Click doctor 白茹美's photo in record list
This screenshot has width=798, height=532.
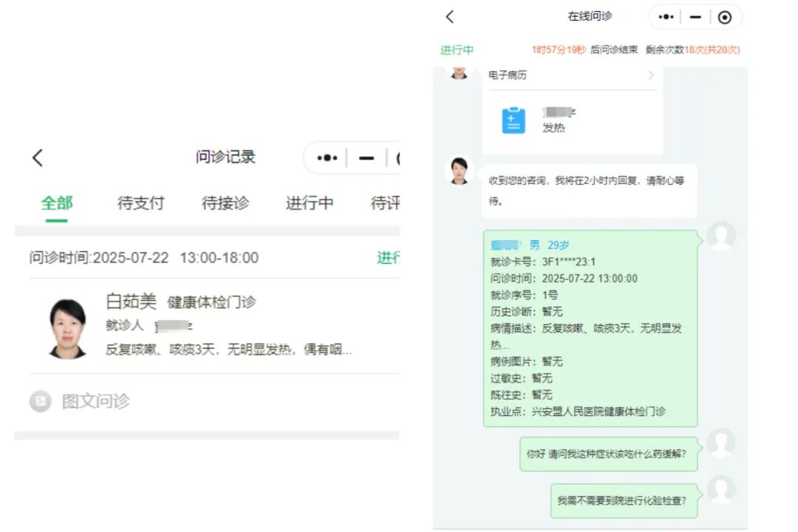(67, 327)
